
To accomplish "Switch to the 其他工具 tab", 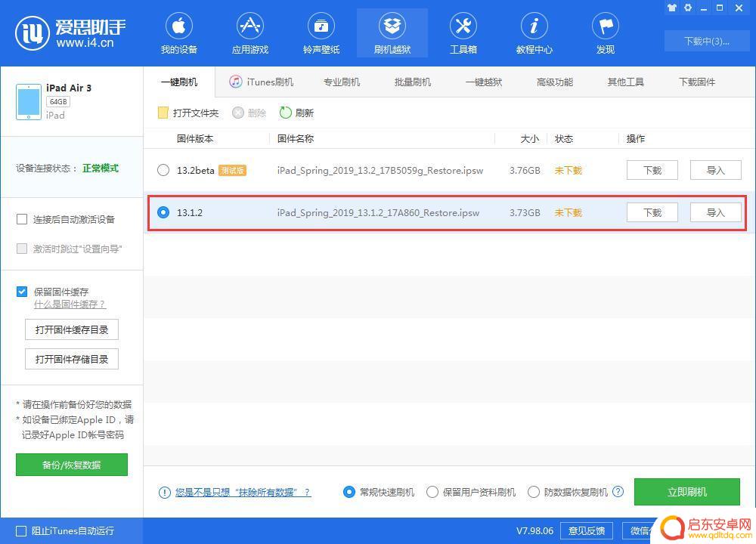I will click(626, 82).
